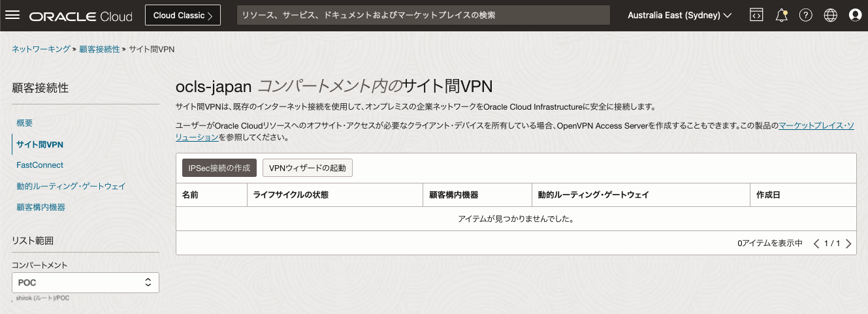The width and height of the screenshot is (868, 314).
Task: Open FastConnect in the sidebar
Action: coord(40,165)
